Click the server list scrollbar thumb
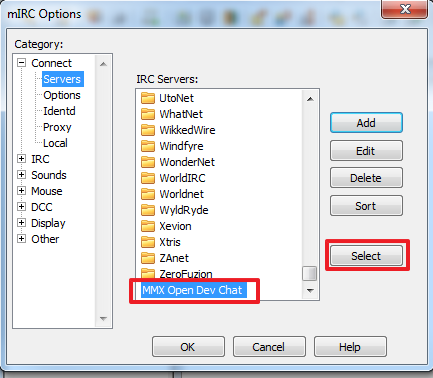Screen dimensions: 433x378 pyautogui.click(x=310, y=274)
